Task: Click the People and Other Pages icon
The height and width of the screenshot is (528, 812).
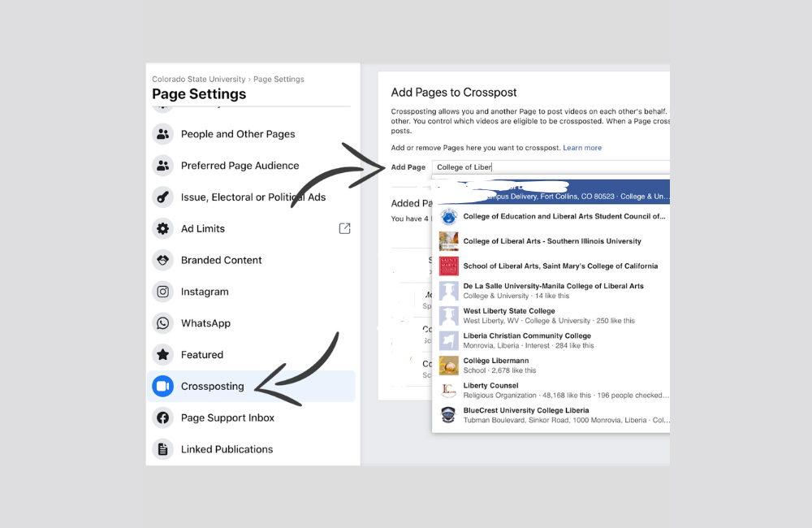Action: pos(163,134)
